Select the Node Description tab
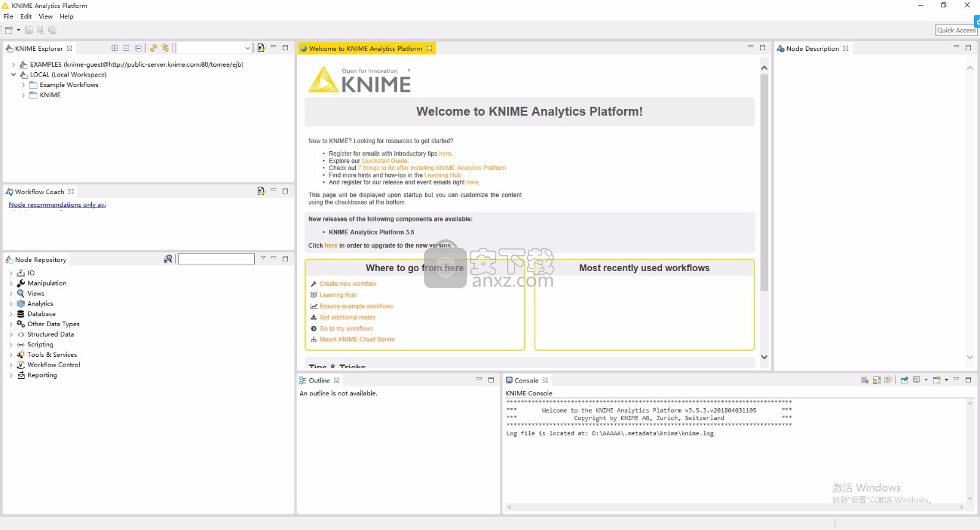This screenshot has height=530, width=980. (813, 48)
